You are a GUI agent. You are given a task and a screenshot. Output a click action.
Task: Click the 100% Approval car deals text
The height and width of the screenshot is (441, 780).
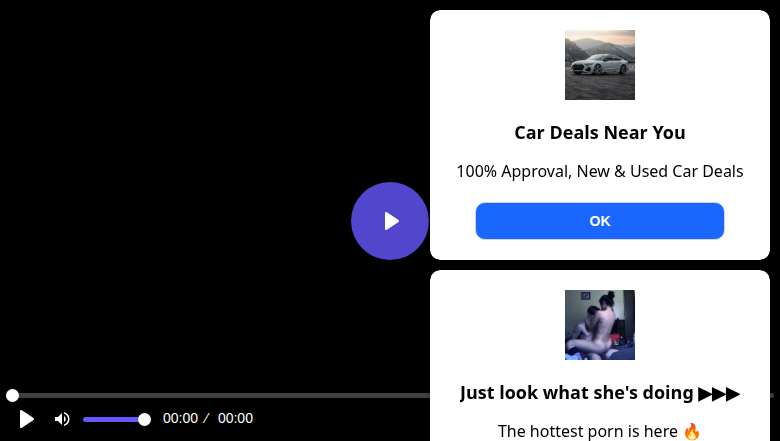point(599,171)
